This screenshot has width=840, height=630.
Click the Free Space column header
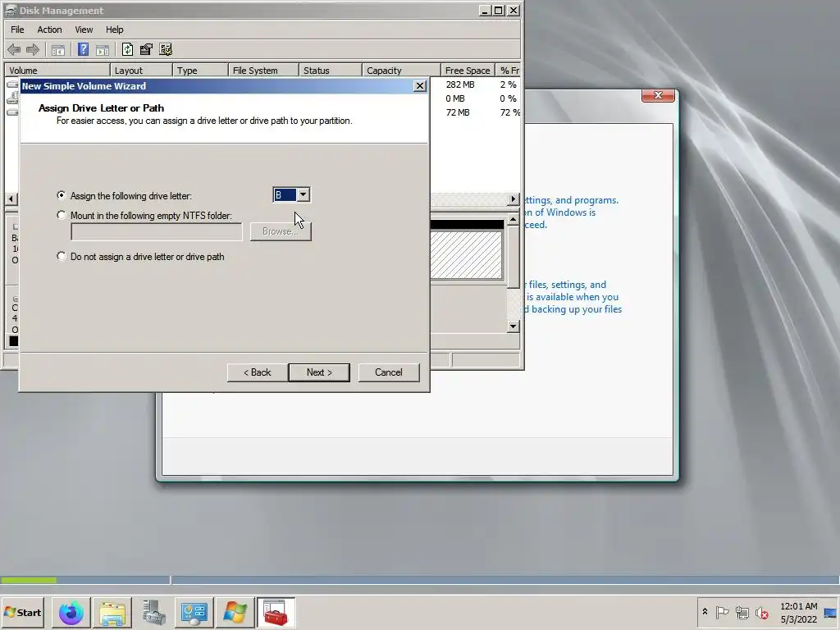tap(468, 71)
